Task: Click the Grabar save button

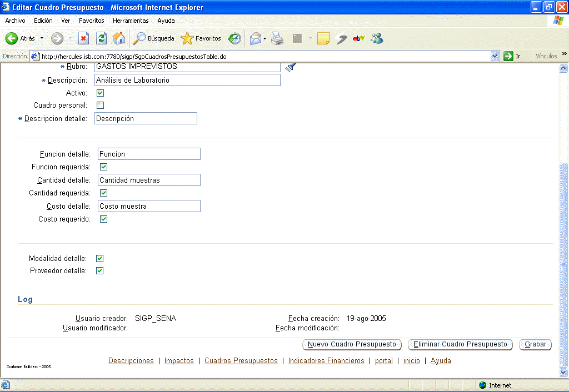Action: tap(535, 344)
